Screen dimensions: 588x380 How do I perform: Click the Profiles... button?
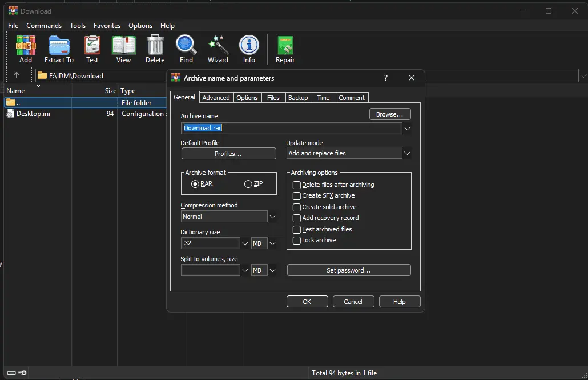coord(228,154)
